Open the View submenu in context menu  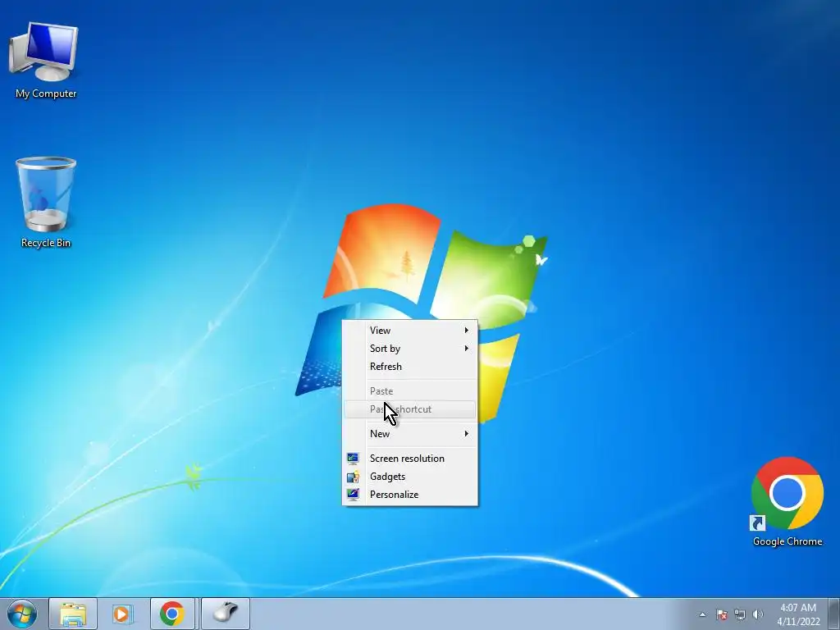tap(410, 330)
